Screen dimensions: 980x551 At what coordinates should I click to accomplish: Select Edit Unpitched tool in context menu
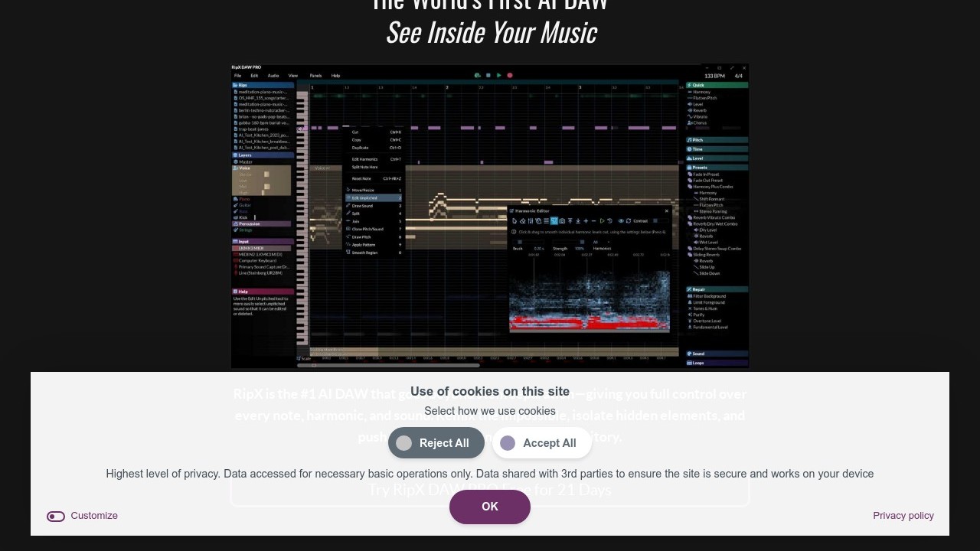(x=365, y=198)
